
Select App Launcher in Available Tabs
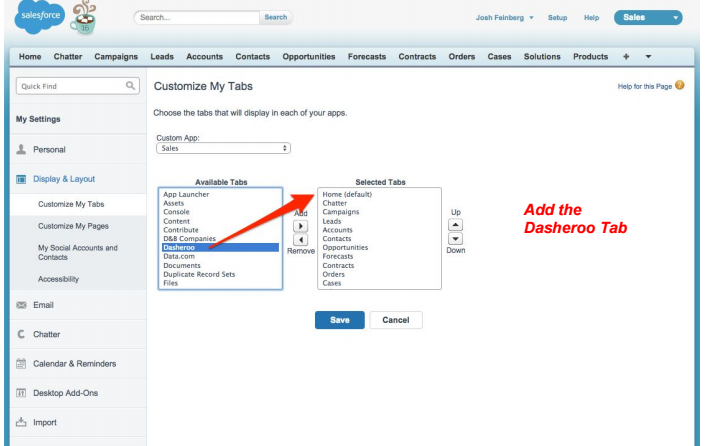coord(186,195)
